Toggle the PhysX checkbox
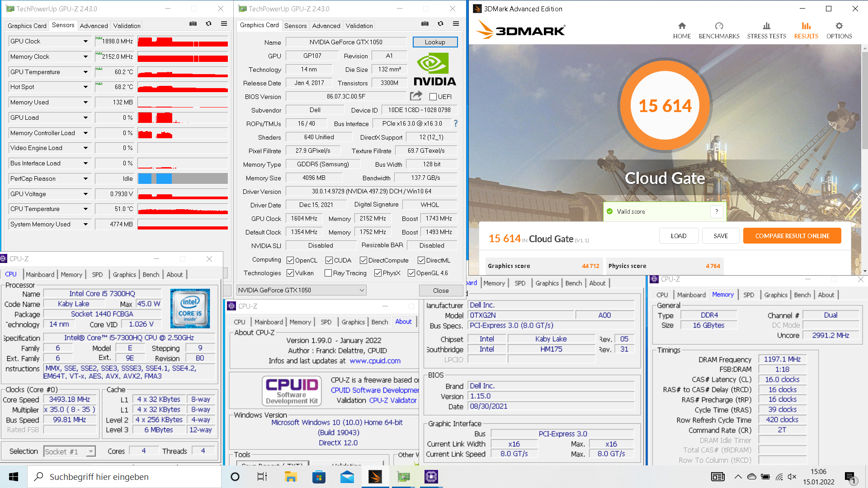868x488 pixels. click(x=378, y=273)
